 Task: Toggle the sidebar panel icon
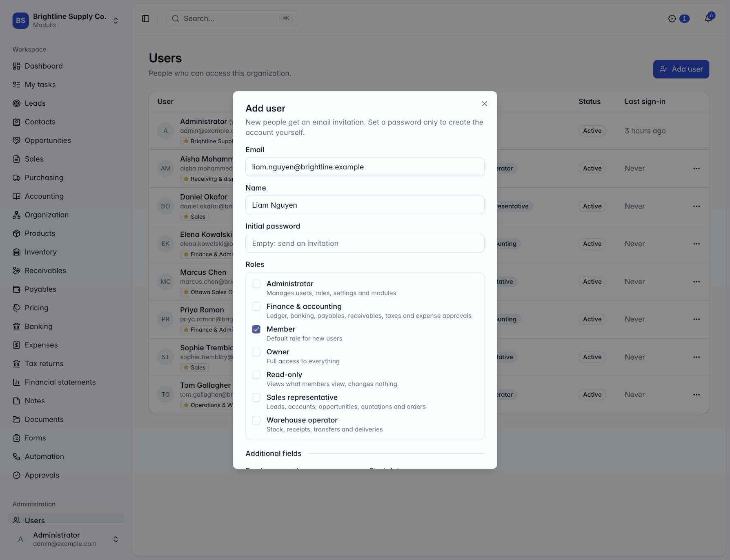click(146, 18)
